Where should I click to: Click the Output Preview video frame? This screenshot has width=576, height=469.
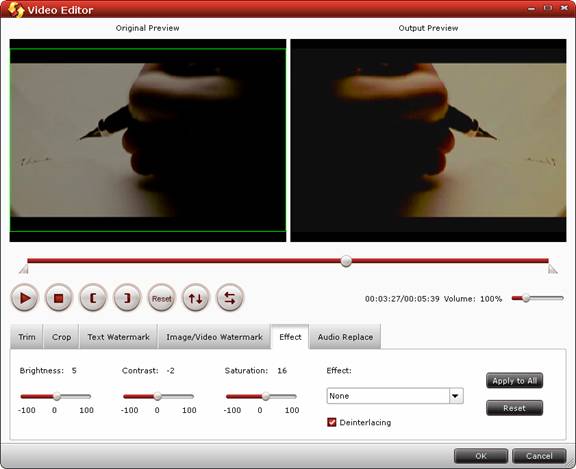[x=428, y=140]
